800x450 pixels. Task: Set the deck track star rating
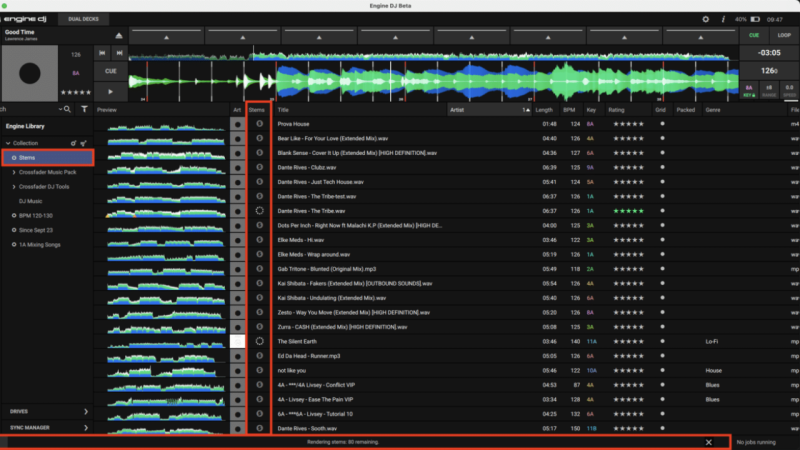point(76,92)
